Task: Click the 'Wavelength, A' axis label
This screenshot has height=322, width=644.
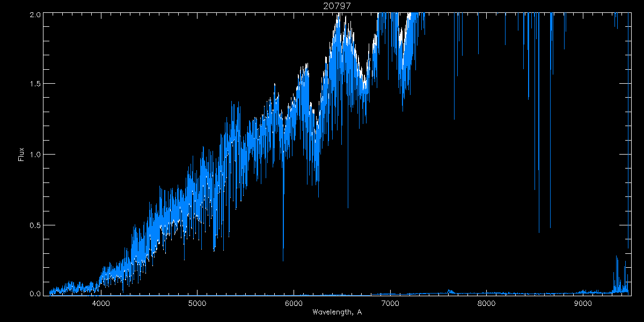Action: (337, 312)
